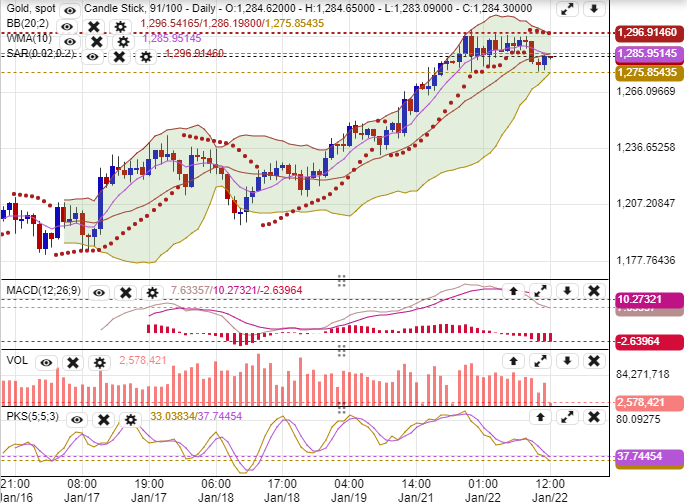
Task: Move the VOL panel down
Action: click(567, 360)
